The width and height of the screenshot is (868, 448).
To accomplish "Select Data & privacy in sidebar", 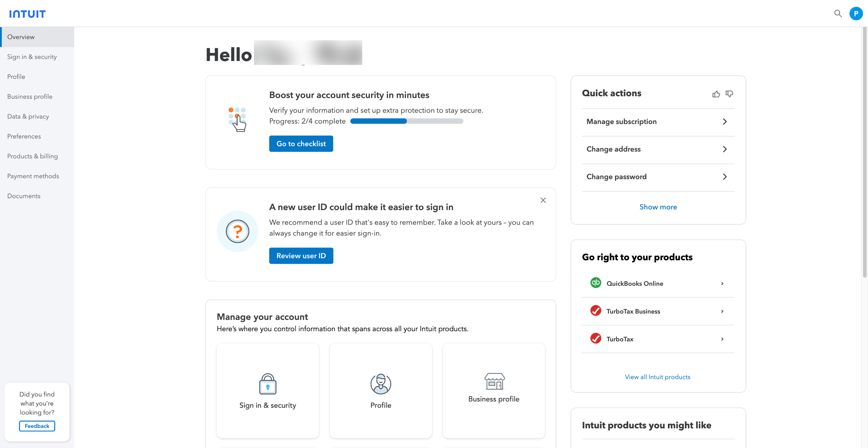I will (x=28, y=117).
